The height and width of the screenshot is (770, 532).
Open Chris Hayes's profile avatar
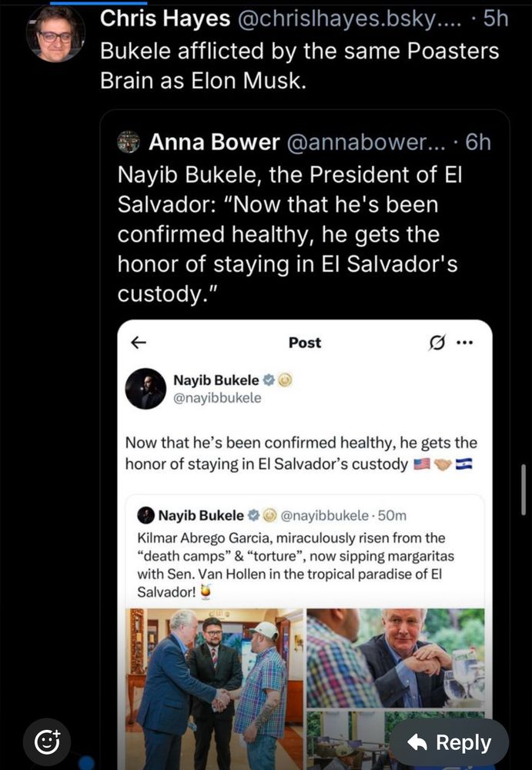click(x=55, y=32)
